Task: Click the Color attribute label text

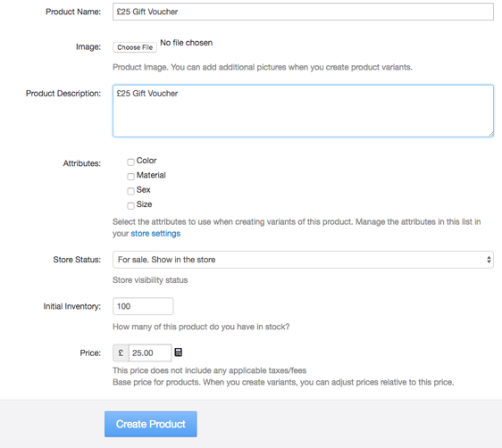Action: pyautogui.click(x=146, y=161)
